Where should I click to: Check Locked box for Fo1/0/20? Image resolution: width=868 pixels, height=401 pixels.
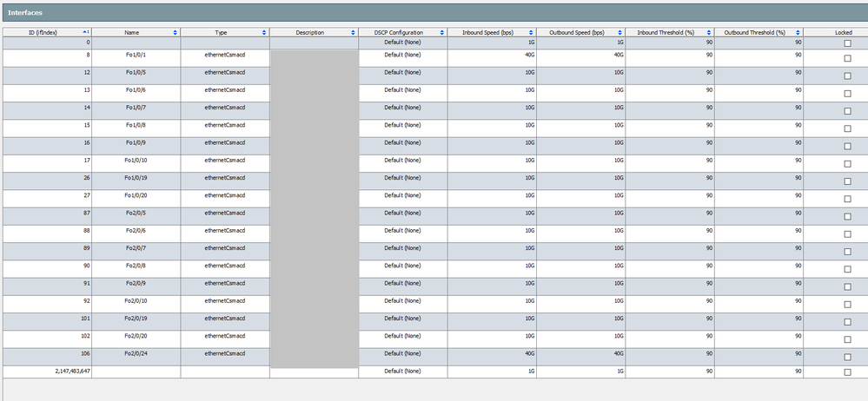click(x=847, y=199)
